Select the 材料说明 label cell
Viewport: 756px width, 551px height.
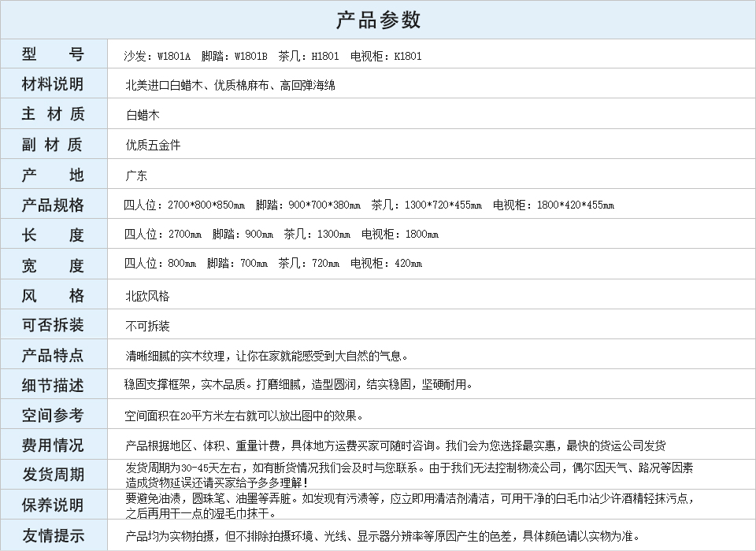coord(53,84)
